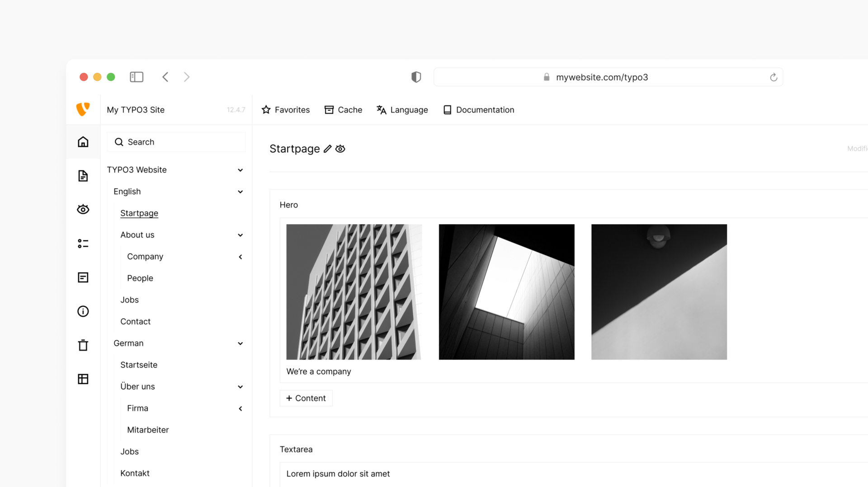Click the search magnifier icon in page tree
Image resolution: width=868 pixels, height=487 pixels.
[x=119, y=142]
